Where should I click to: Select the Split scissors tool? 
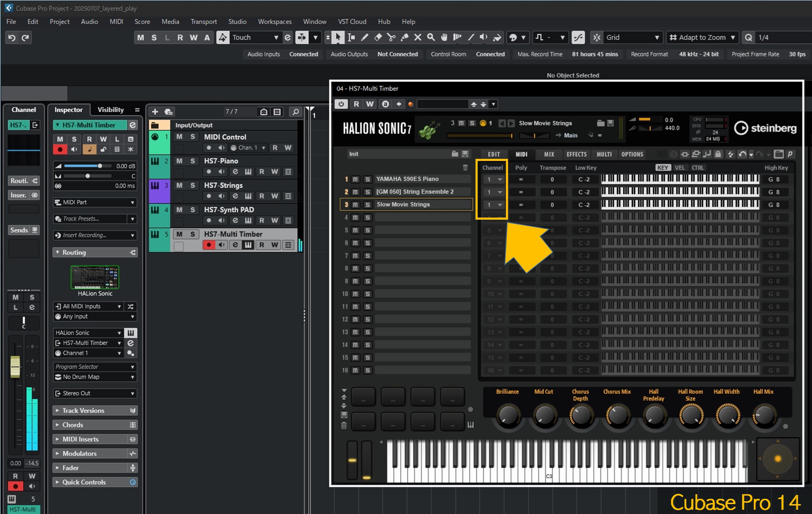(391, 37)
